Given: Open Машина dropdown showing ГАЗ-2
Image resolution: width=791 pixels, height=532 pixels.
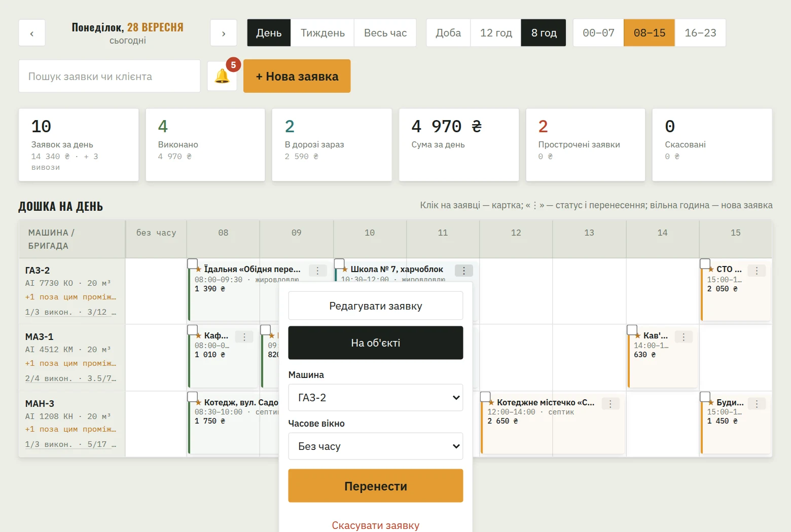Looking at the screenshot, I should [376, 398].
